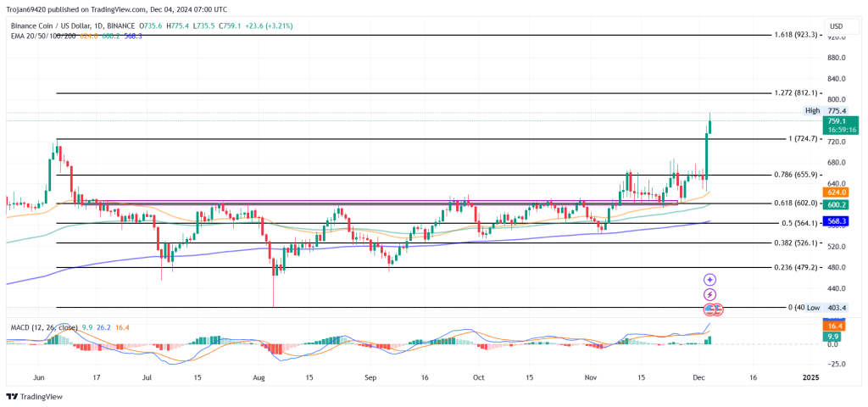Image resolution: width=868 pixels, height=407 pixels.
Task: Click the green 600.2 EMA price tag
Action: [836, 205]
